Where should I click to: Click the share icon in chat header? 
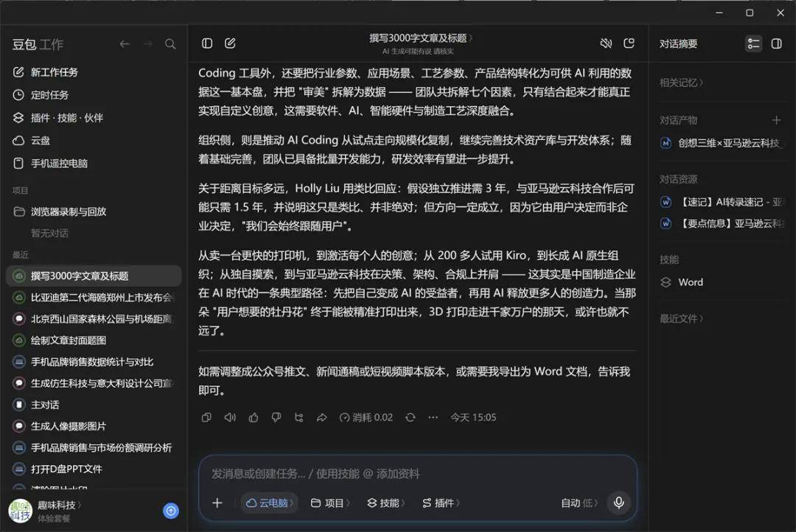[629, 43]
